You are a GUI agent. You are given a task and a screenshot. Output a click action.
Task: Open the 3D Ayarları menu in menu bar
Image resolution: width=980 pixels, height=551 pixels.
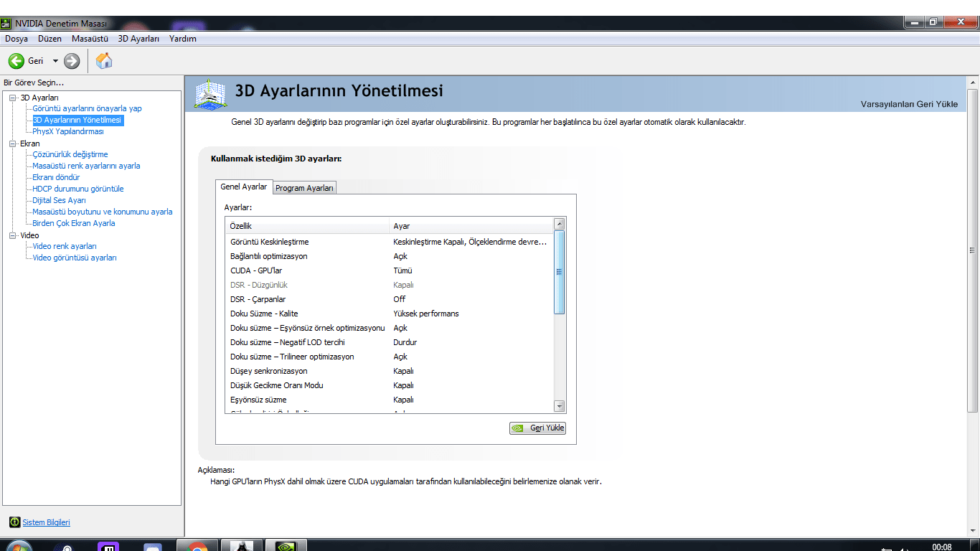138,39
